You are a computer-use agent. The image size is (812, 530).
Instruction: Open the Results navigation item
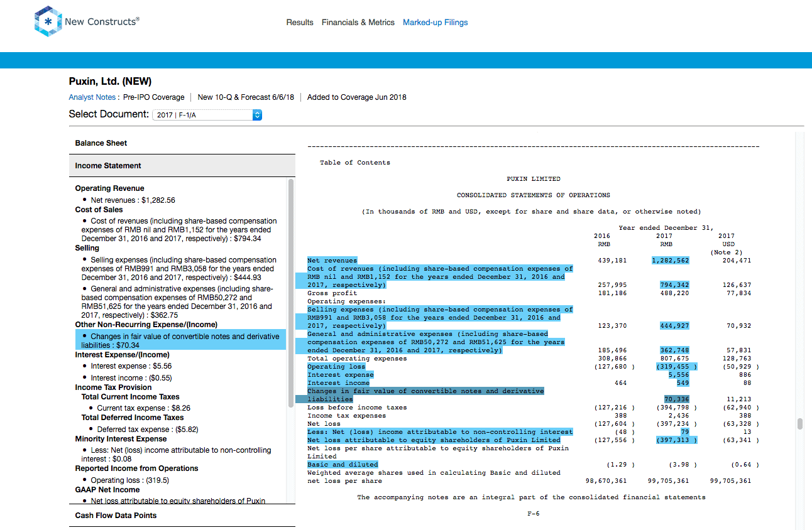(300, 23)
